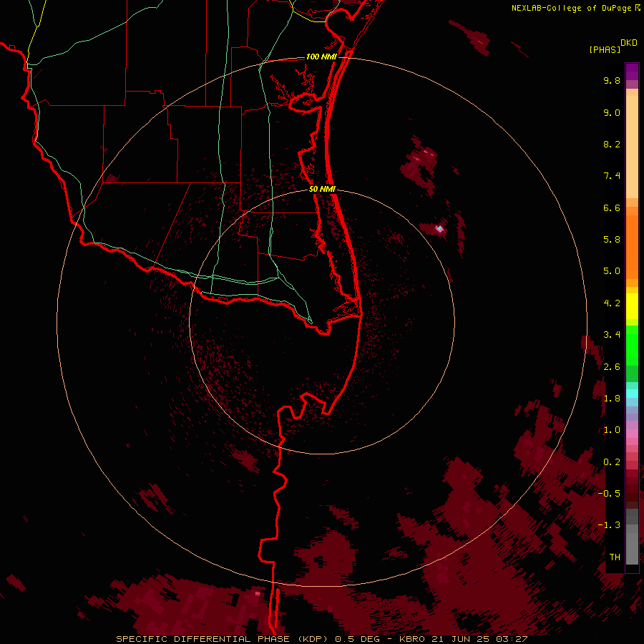Click the 3.4 value on the scale
This screenshot has height=644, width=644.
point(612,335)
